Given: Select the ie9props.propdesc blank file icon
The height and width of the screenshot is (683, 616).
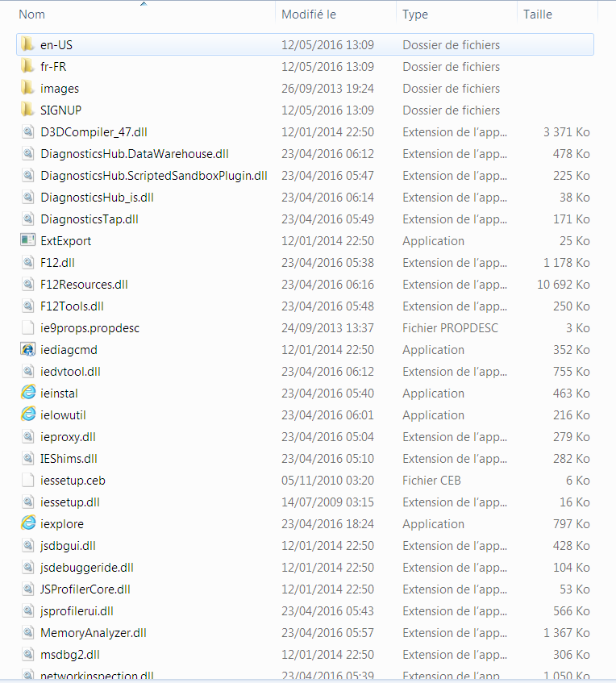Looking at the screenshot, I should pos(28,327).
